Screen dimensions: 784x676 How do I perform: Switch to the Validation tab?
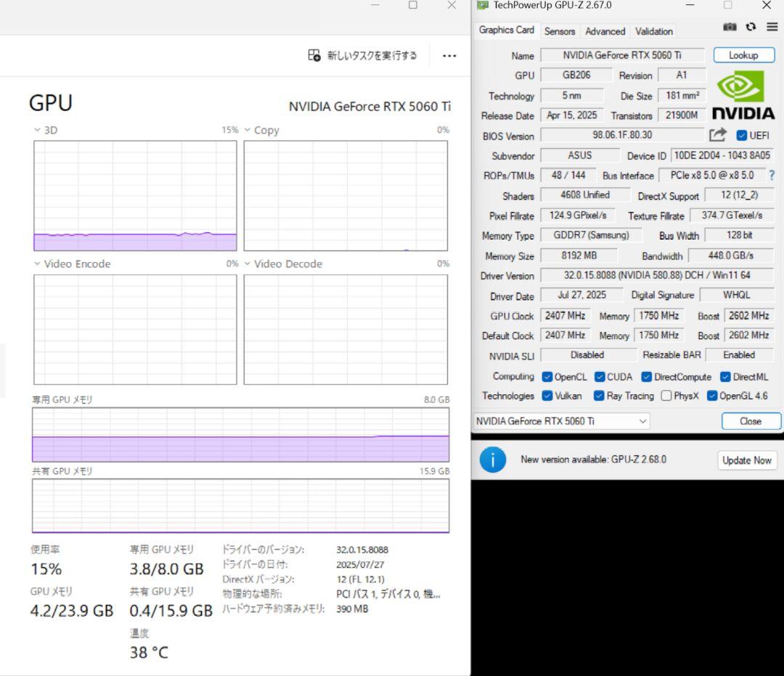point(653,31)
